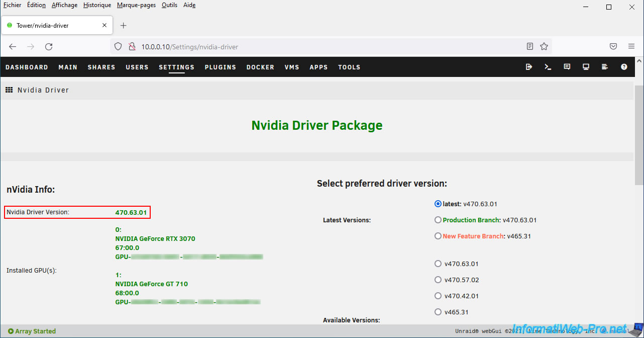Toggle reader view icon in address bar
644x338 pixels.
(x=530, y=47)
